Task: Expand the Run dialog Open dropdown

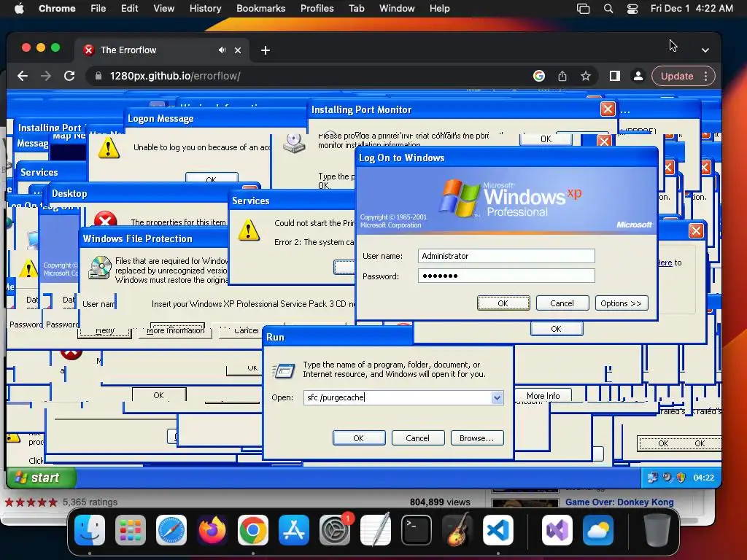Action: tap(497, 397)
